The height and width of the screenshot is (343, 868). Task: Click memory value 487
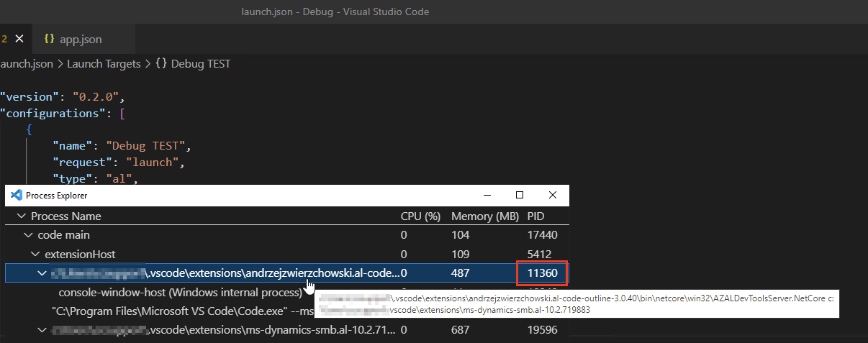point(461,273)
